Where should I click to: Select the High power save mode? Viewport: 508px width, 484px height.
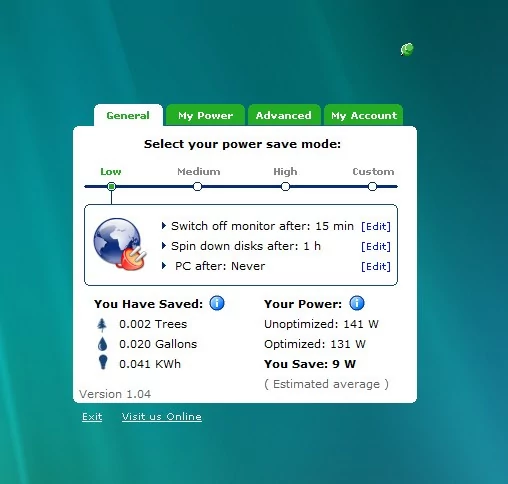click(285, 186)
